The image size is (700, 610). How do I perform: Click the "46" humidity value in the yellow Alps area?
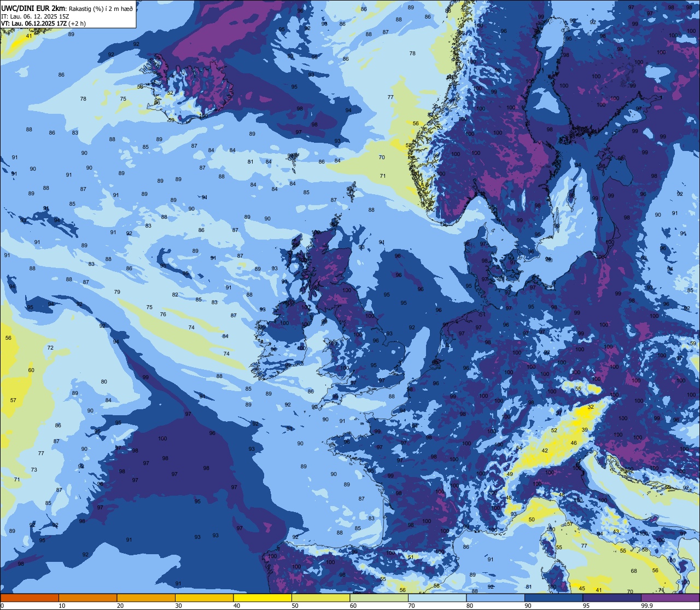click(574, 443)
